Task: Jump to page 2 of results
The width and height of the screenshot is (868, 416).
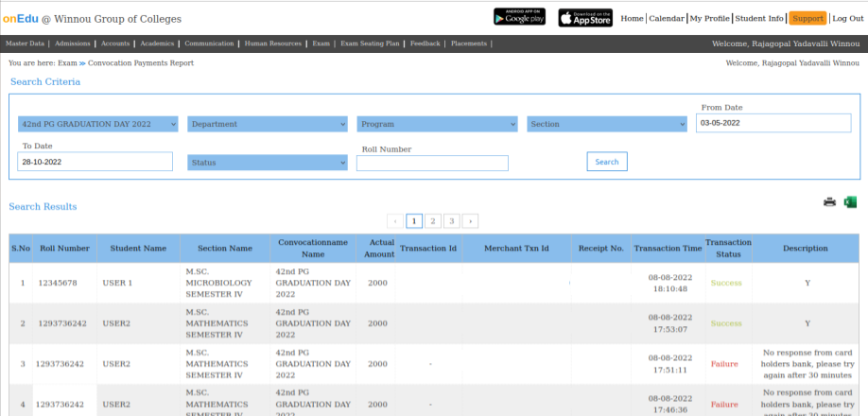Action: pyautogui.click(x=432, y=220)
